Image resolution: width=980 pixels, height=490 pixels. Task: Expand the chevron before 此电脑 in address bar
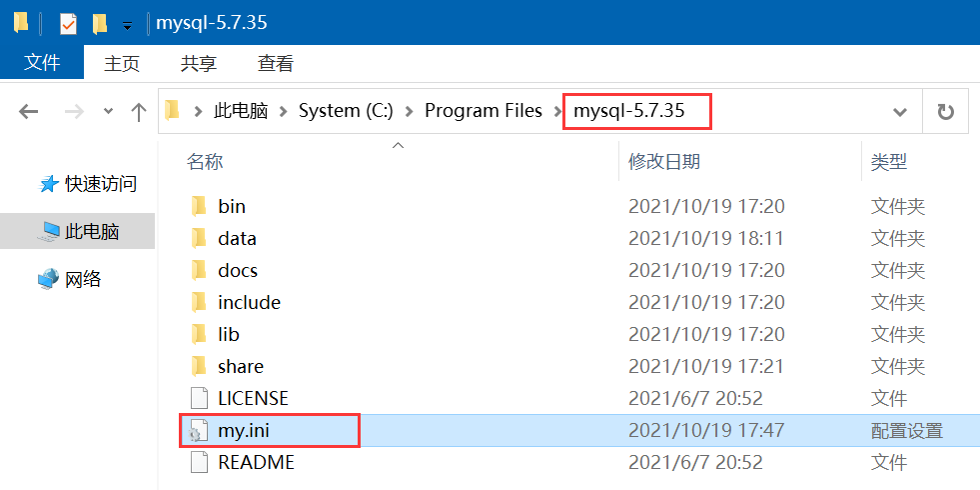(x=198, y=112)
